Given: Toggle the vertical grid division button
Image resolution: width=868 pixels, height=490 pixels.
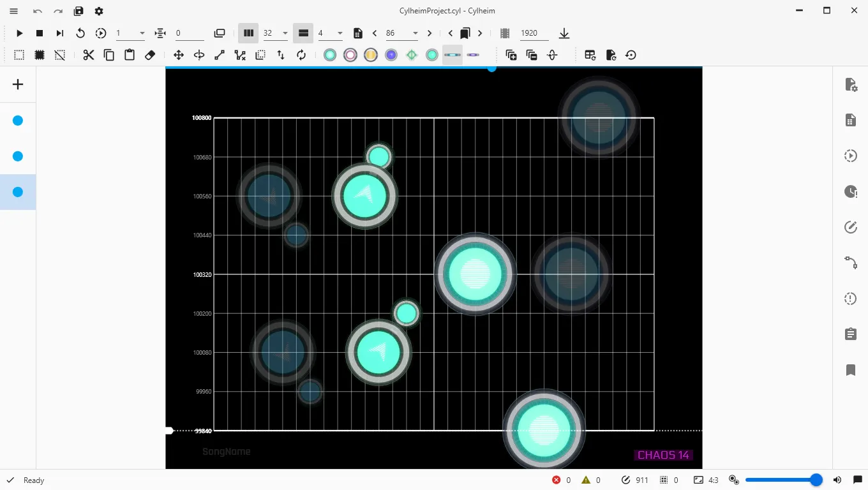Looking at the screenshot, I should (248, 33).
